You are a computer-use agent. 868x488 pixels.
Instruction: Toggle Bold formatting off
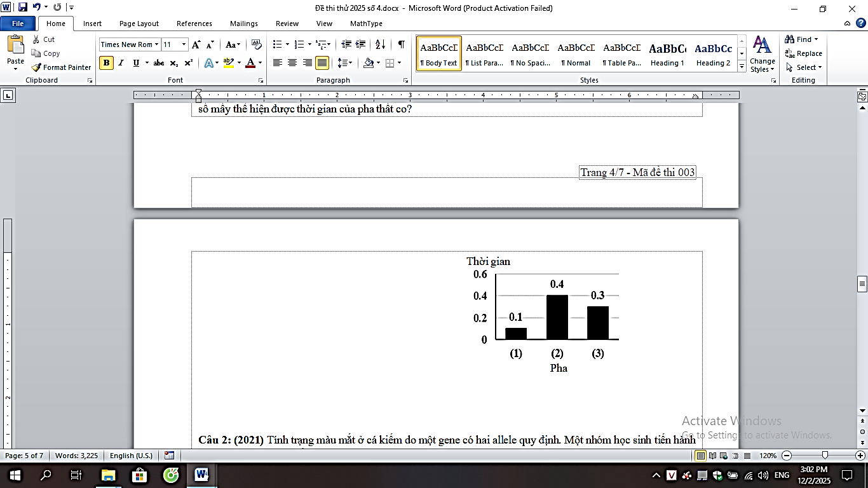coord(106,63)
